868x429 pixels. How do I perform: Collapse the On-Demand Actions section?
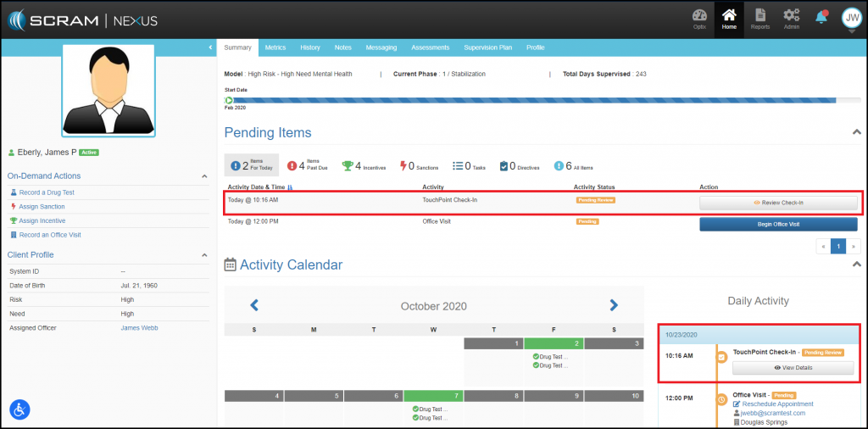[x=204, y=176]
